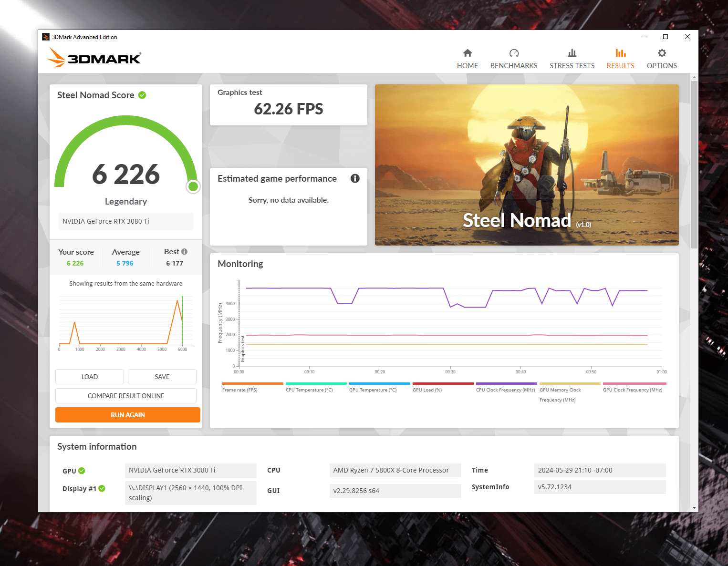728x566 pixels.
Task: Click the info icon next to Best
Action: tap(185, 251)
